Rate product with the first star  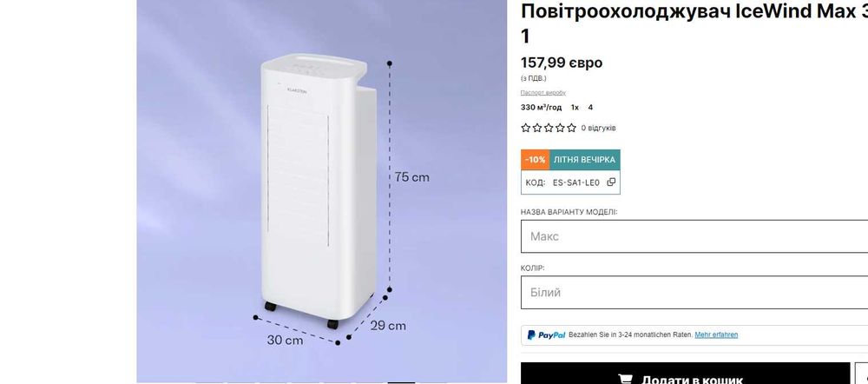pyautogui.click(x=525, y=128)
